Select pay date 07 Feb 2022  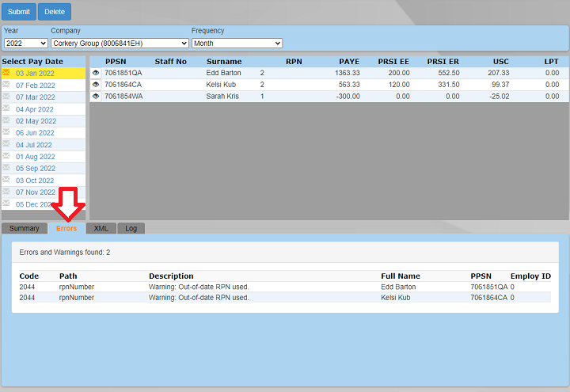[x=36, y=85]
